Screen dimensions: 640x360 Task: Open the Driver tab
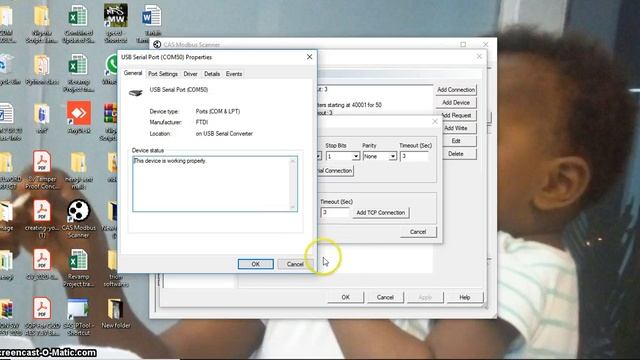point(191,74)
